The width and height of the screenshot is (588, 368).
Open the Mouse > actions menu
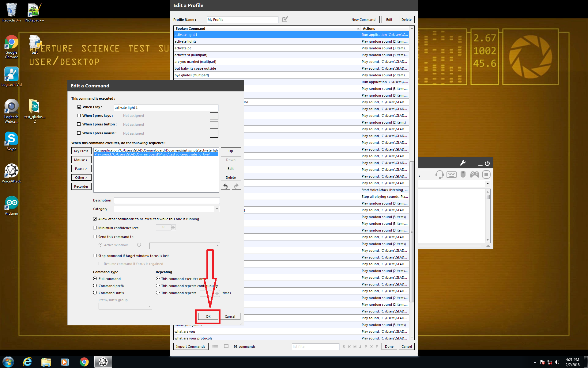(81, 160)
